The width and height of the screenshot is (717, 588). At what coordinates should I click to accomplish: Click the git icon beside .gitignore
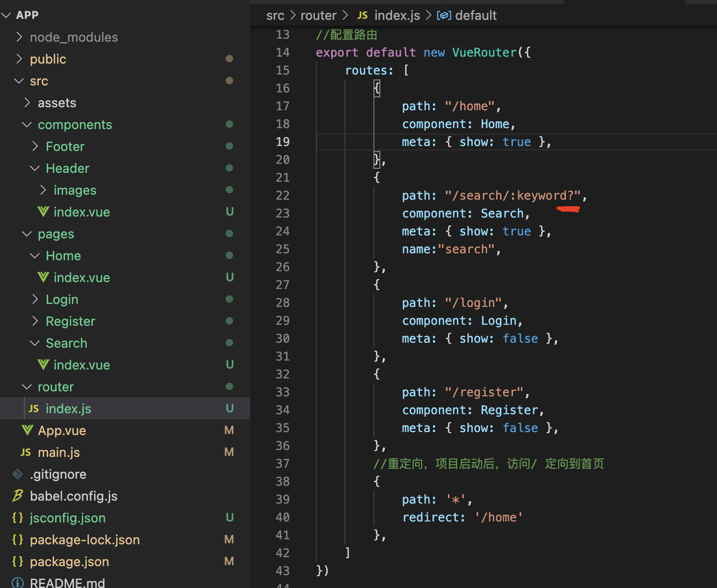pyautogui.click(x=18, y=474)
